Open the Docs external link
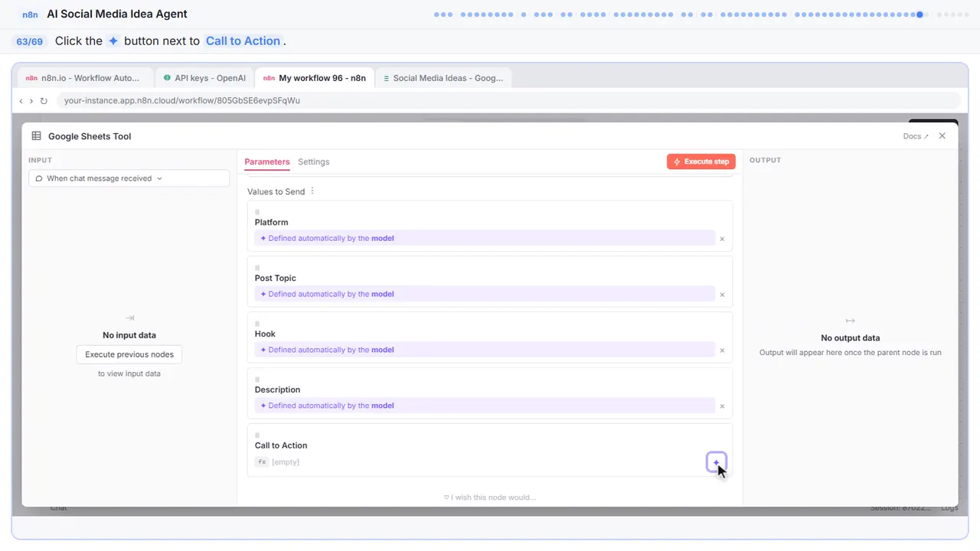980x551 pixels. click(916, 136)
